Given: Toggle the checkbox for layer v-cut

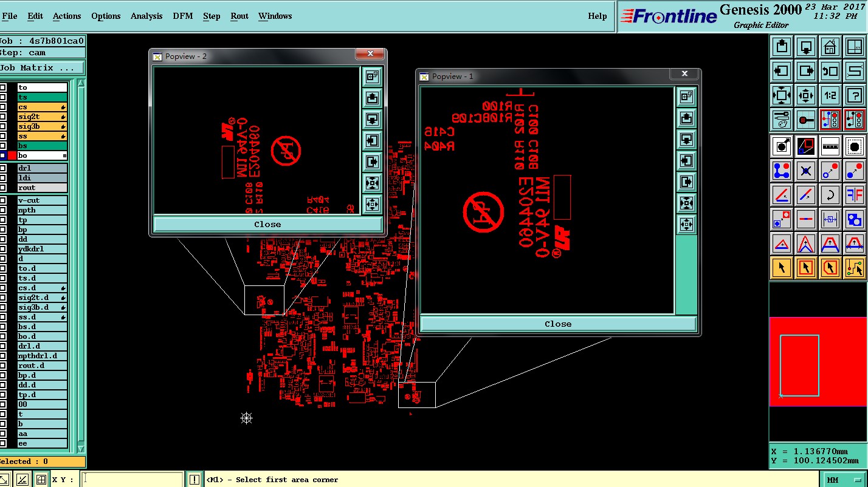Looking at the screenshot, I should pos(3,200).
